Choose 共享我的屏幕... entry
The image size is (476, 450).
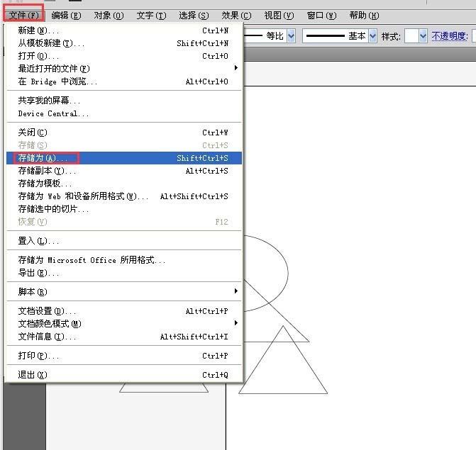tap(124, 101)
